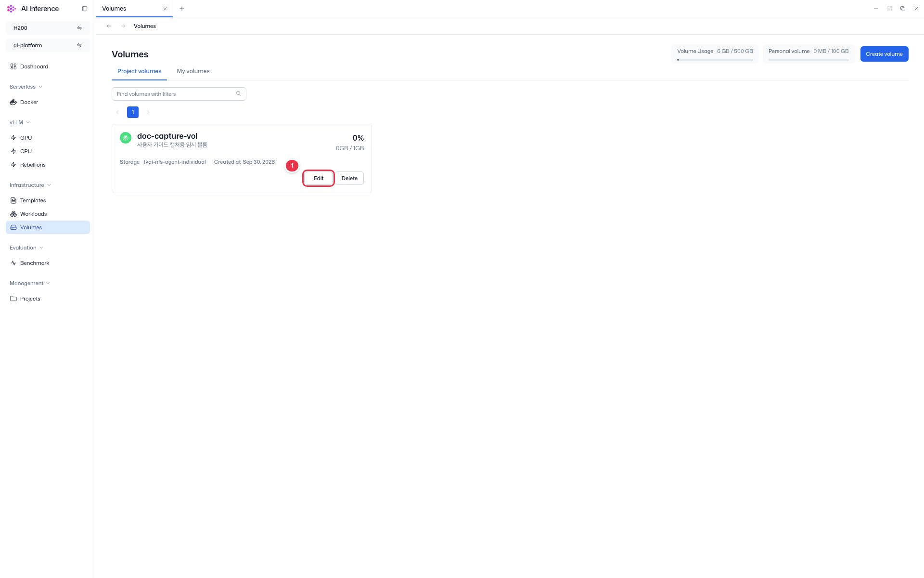Switch to the My volumes tab
The width and height of the screenshot is (924, 578).
click(193, 71)
